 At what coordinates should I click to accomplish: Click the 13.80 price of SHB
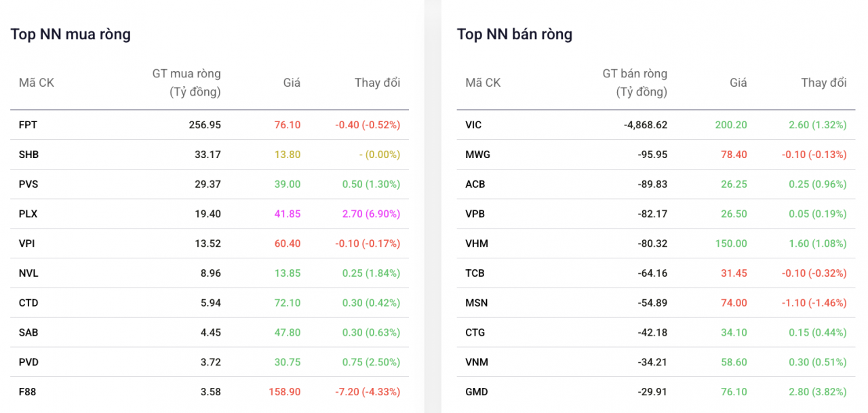(x=288, y=155)
